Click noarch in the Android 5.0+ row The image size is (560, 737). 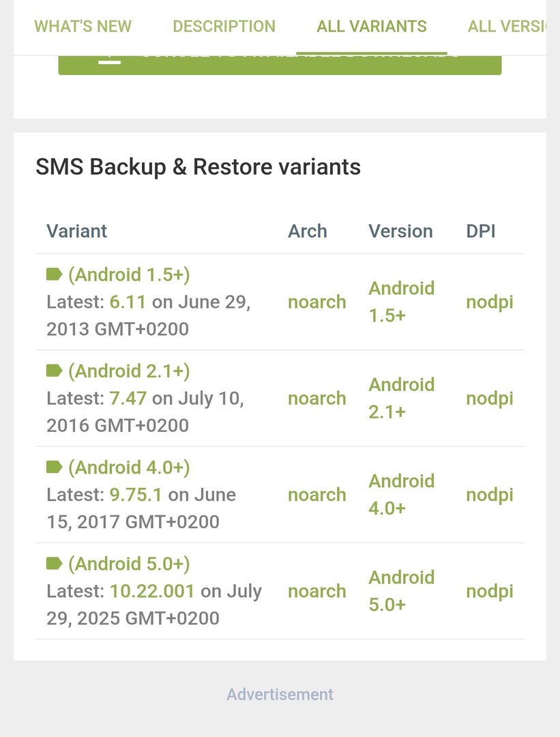[x=316, y=590]
